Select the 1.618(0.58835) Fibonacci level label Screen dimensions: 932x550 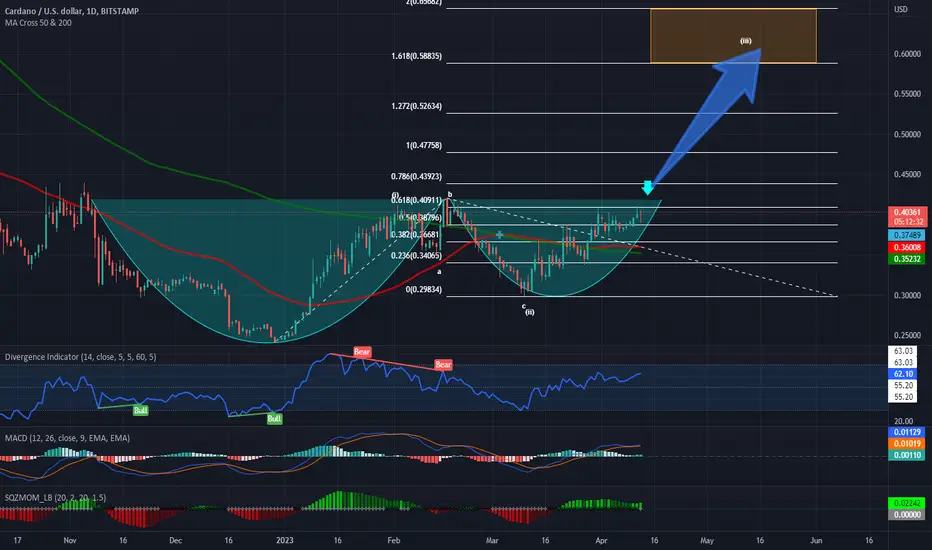point(416,56)
